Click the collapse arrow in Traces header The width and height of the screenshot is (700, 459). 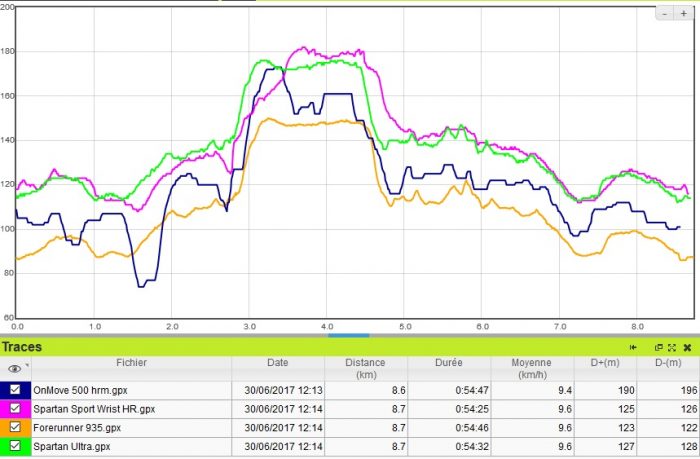635,347
